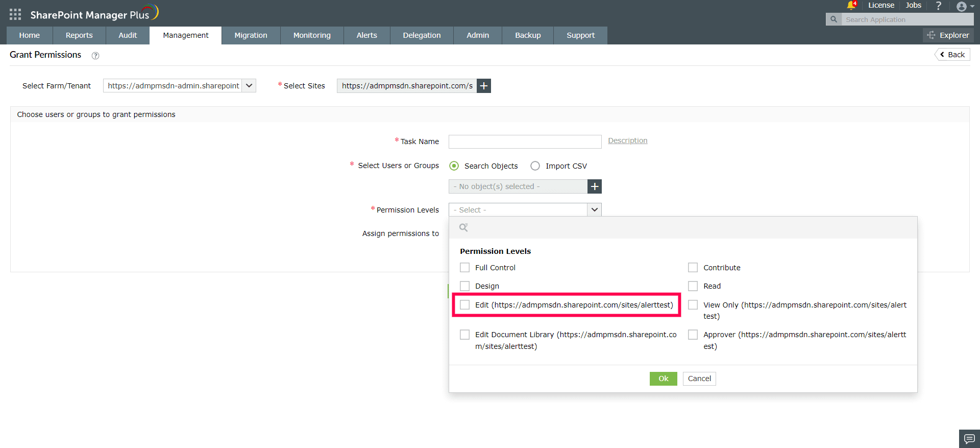Image resolution: width=980 pixels, height=448 pixels.
Task: Click the Select Sites URL field
Action: click(407, 86)
